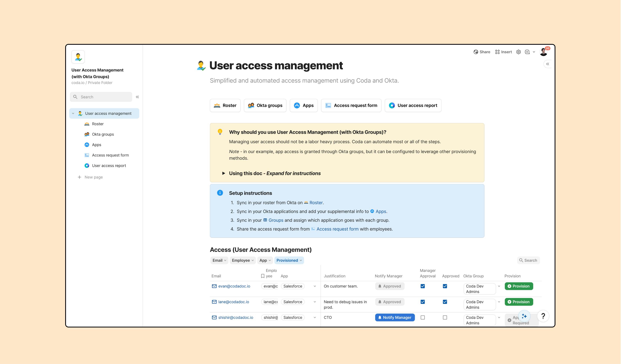Click New page in sidebar

[94, 177]
